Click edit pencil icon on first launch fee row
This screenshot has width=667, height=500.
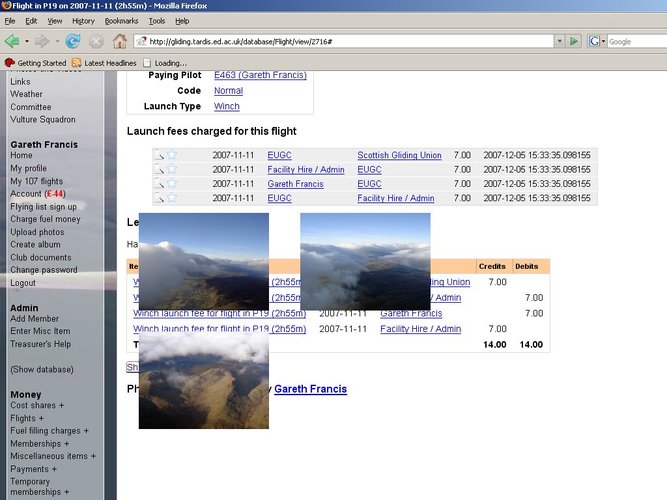tap(159, 155)
